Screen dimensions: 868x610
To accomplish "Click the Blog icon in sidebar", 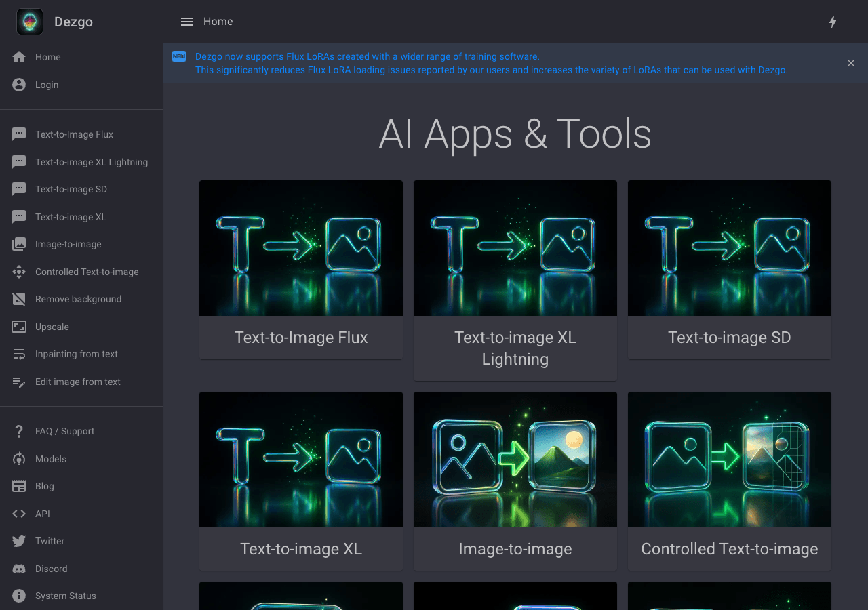I will 19,486.
